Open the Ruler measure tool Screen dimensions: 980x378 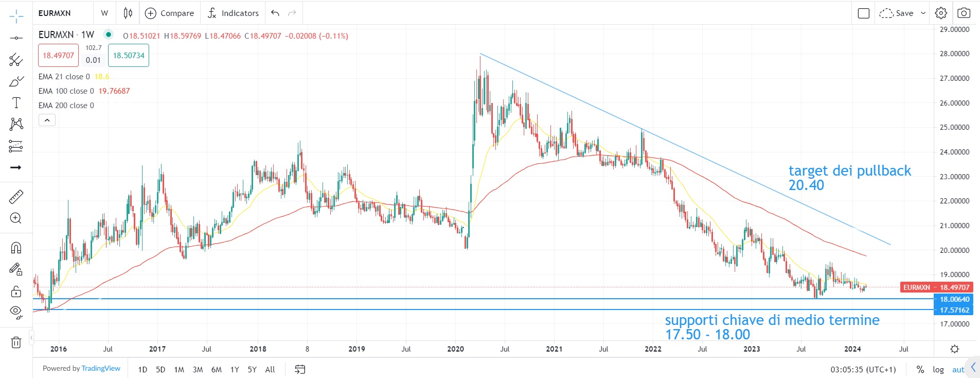tap(16, 197)
